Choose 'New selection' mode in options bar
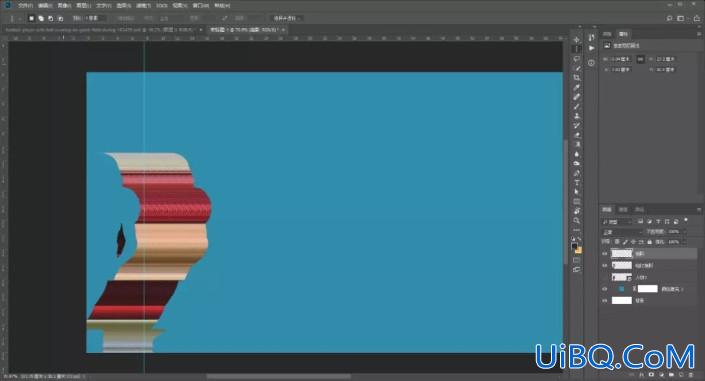 (x=31, y=18)
